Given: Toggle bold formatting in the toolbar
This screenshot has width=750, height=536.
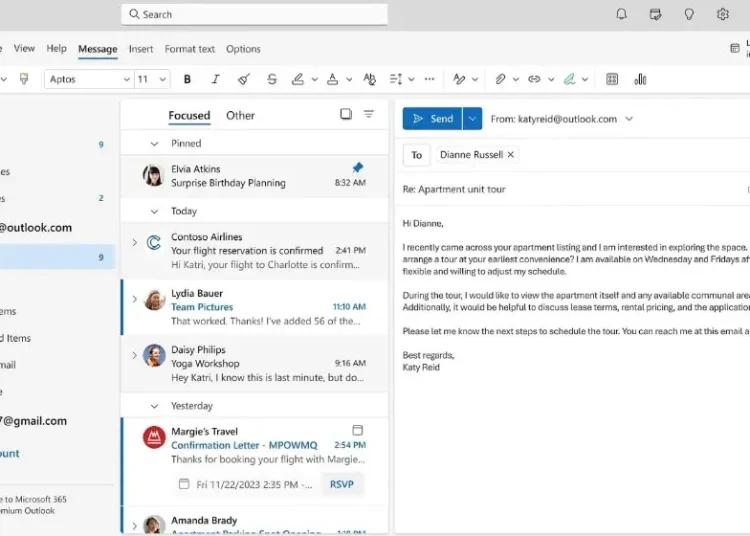Looking at the screenshot, I should [x=187, y=79].
